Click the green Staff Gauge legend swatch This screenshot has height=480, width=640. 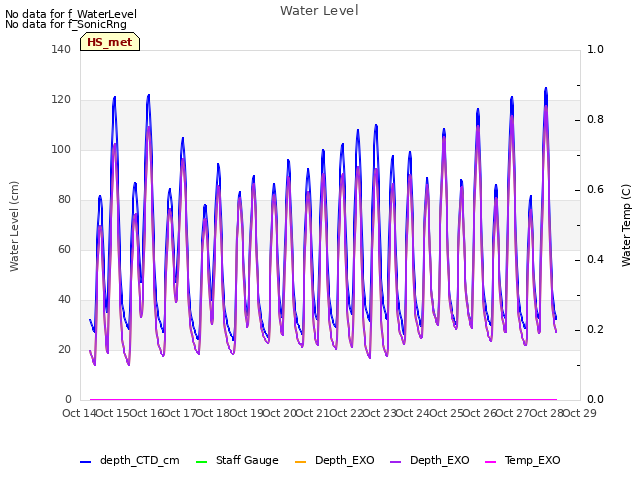[201, 462]
